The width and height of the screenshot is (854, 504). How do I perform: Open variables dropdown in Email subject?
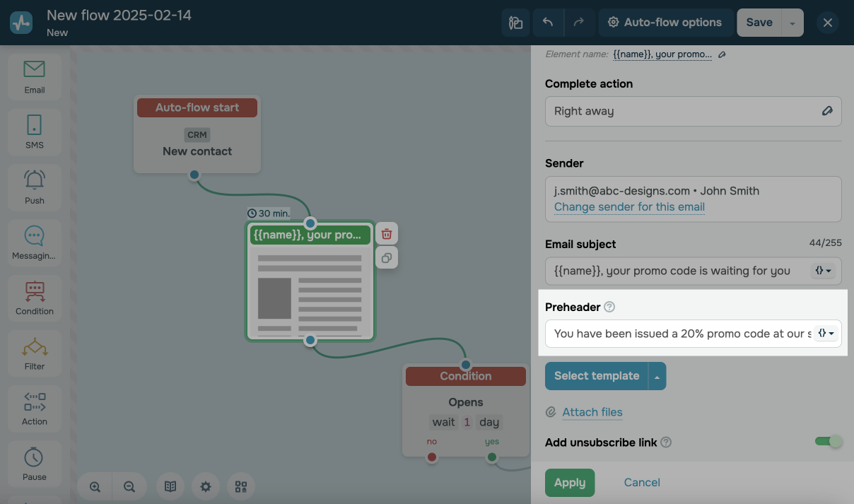point(825,270)
